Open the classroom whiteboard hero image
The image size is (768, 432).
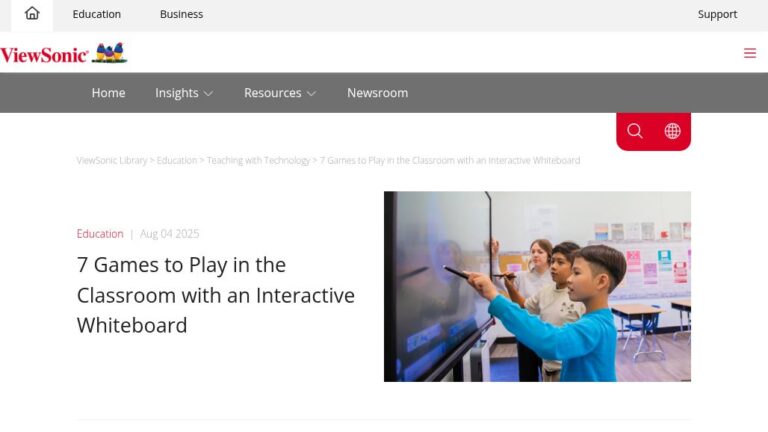537,287
